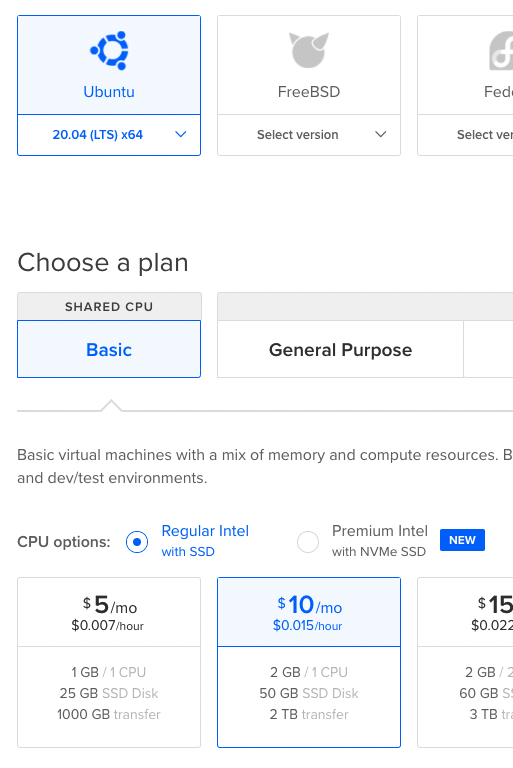Click the Ubuntu distribution label
Image resolution: width=513 pixels, height=768 pixels.
click(109, 92)
